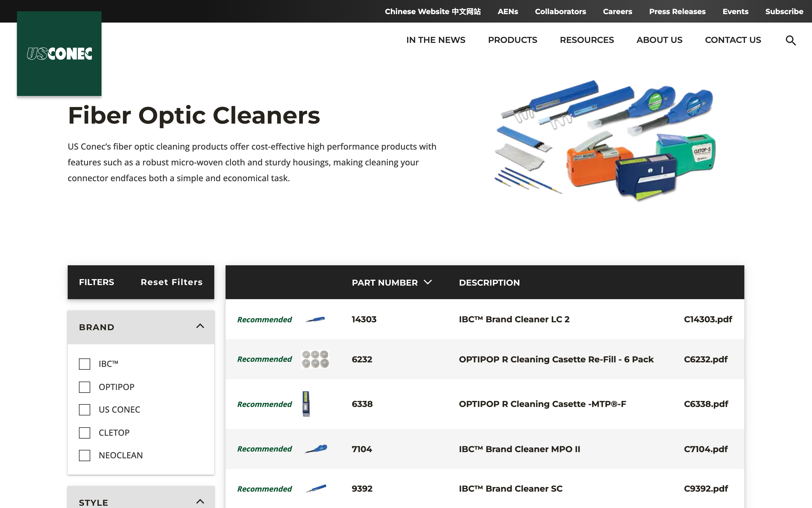Open the Events link
This screenshot has width=812, height=508.
point(736,11)
